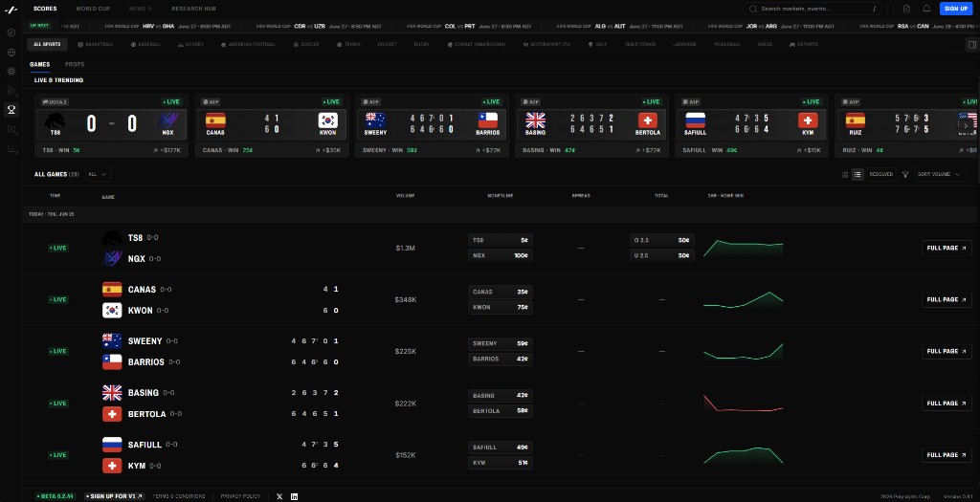
Task: Filter by SOCCER
Action: pyautogui.click(x=306, y=44)
